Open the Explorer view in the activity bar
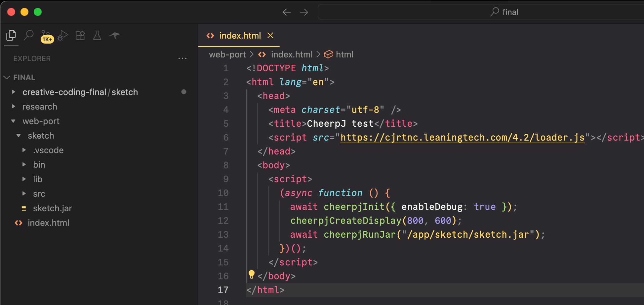 [x=11, y=35]
